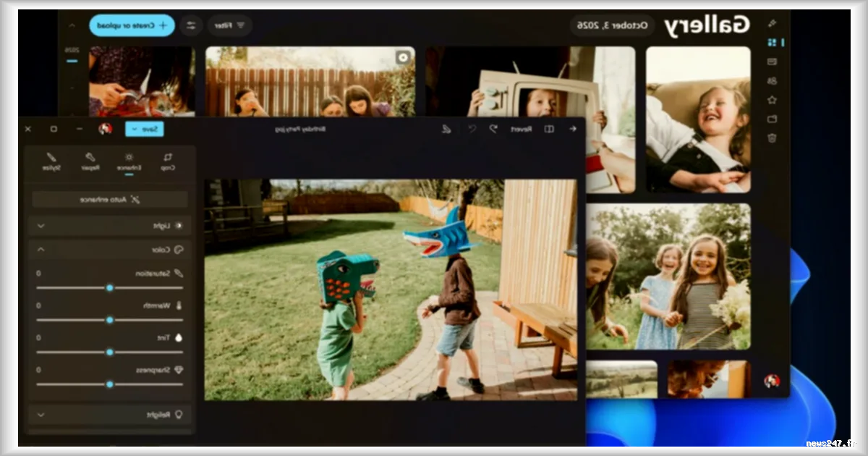
Task: Click the '0' value next to Sharpness
Action: click(x=38, y=370)
